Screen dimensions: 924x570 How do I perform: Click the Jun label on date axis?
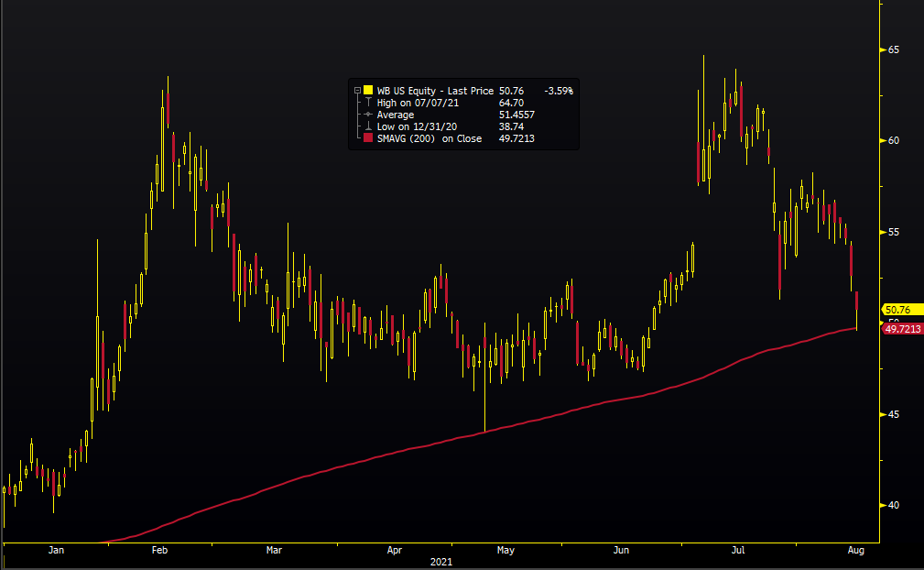621,550
